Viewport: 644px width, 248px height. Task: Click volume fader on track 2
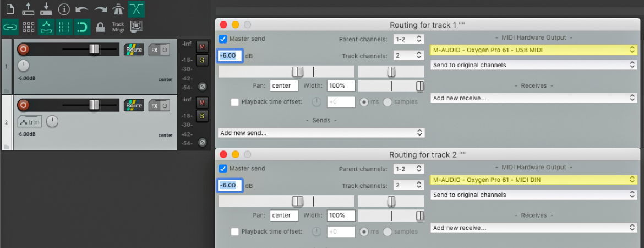pyautogui.click(x=94, y=105)
